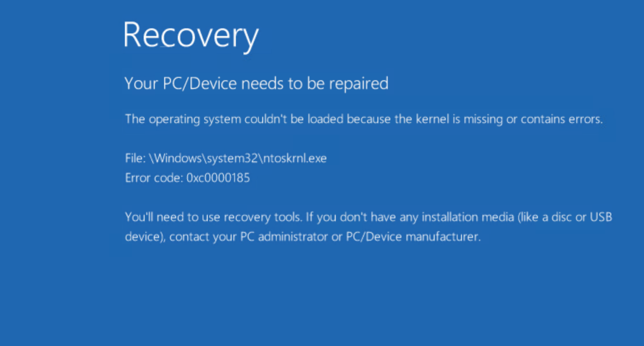The width and height of the screenshot is (644, 346).
Task: Click the 'PC administrator' text
Action: point(284,237)
